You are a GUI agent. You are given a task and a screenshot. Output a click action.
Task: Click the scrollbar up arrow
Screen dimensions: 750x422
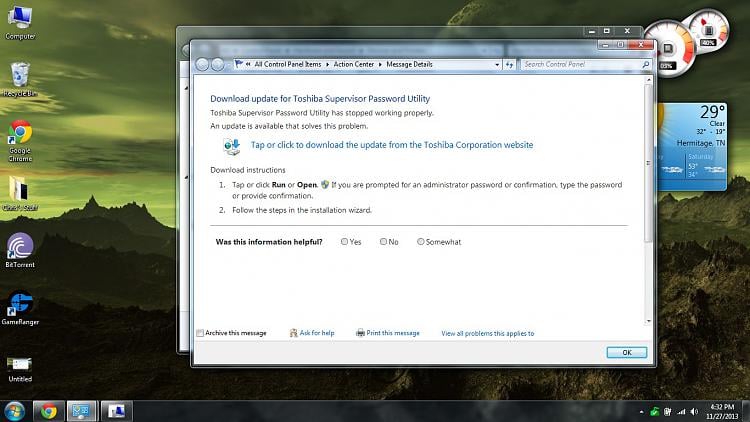tap(649, 80)
